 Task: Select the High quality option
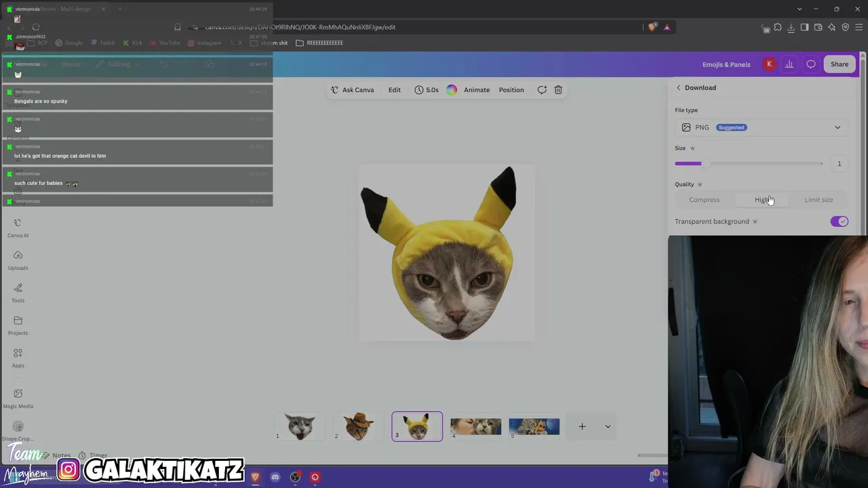click(x=762, y=200)
